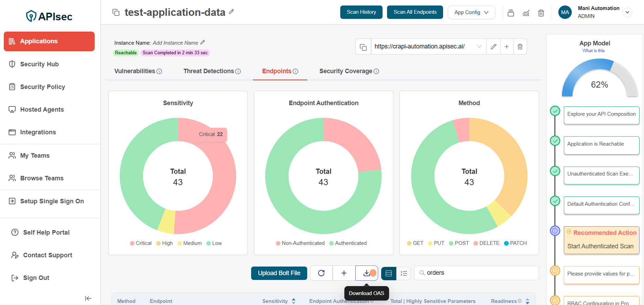Screen dimensions: 644x305
Task: Toggle the Critical legend item in the Sensitivity chart
Action: 140,243
